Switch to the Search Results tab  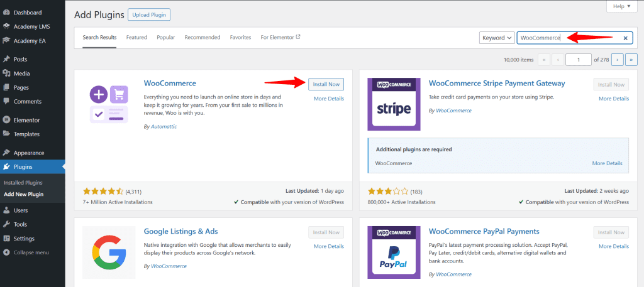(99, 37)
